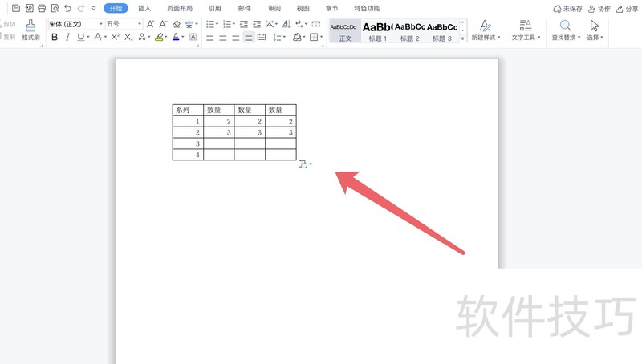642x364 pixels.
Task: Justify text alignment
Action: 249,37
